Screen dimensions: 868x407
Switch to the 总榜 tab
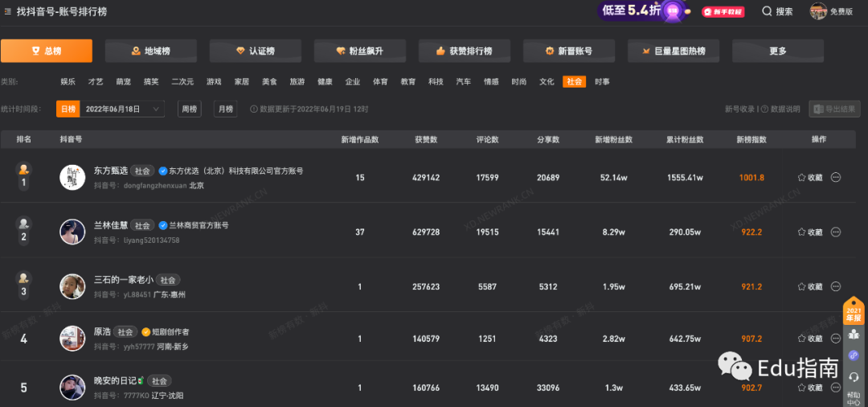pos(47,51)
